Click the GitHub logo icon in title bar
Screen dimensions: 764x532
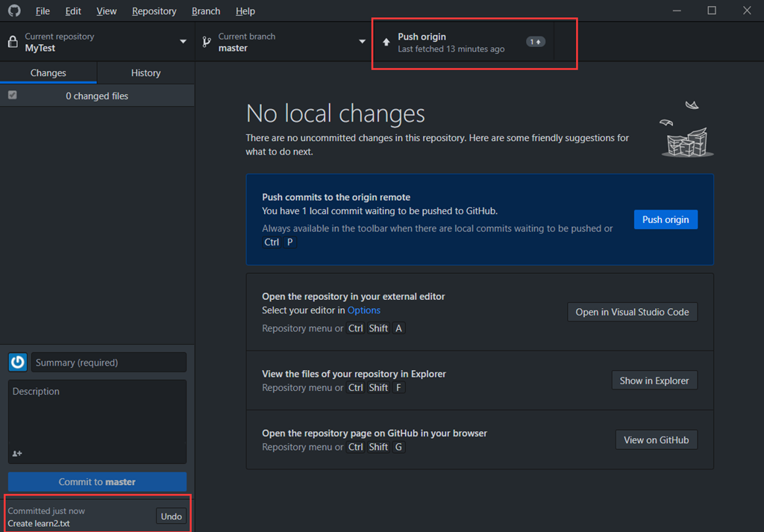click(13, 11)
